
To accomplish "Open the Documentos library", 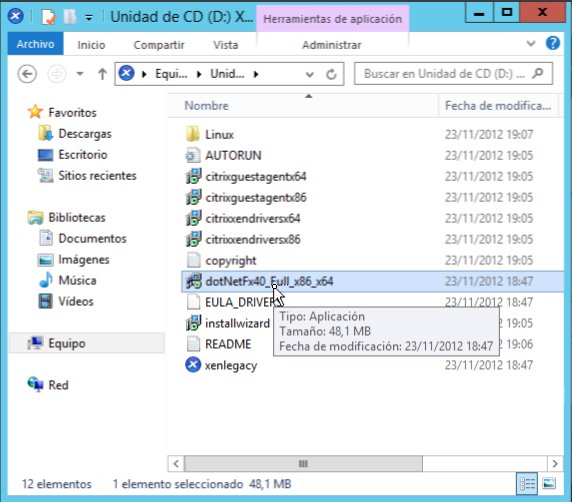I will point(92,239).
